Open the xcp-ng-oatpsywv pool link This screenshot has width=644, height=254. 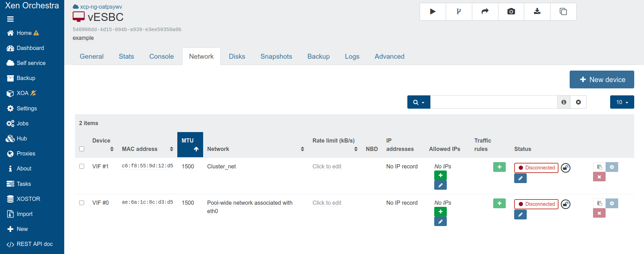click(x=101, y=7)
